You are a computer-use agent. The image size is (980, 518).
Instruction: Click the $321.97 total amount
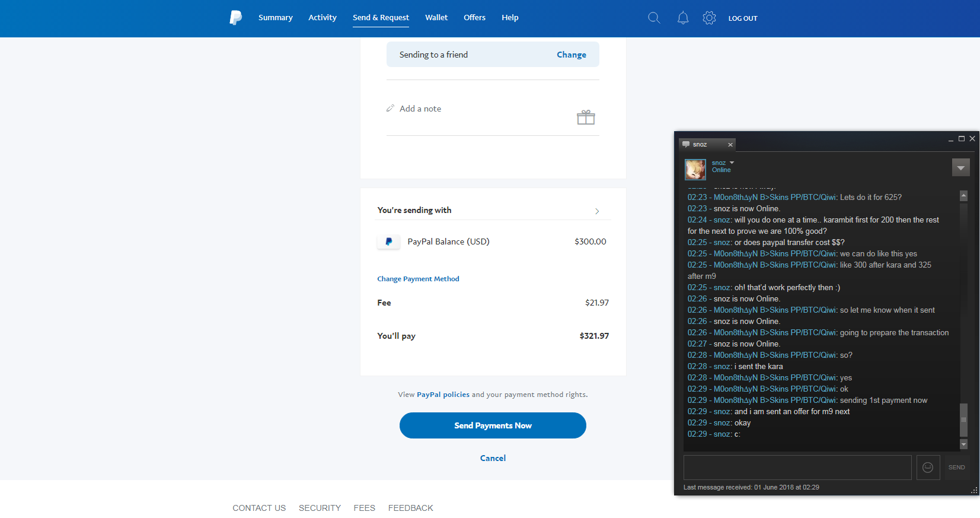pos(594,336)
